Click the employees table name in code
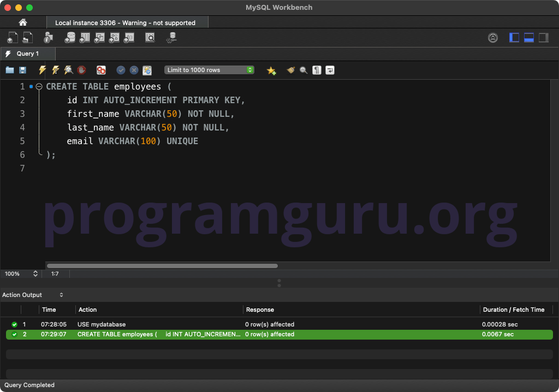 point(137,87)
